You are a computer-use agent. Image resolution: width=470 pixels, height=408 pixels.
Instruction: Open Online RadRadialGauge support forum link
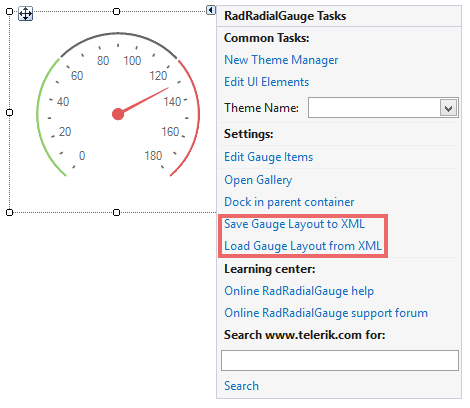point(326,313)
